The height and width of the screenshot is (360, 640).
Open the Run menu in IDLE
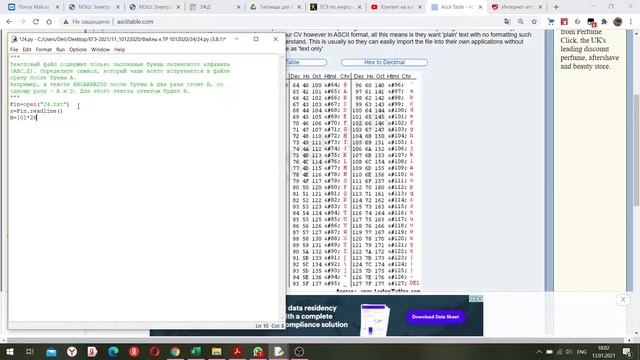tap(60, 49)
